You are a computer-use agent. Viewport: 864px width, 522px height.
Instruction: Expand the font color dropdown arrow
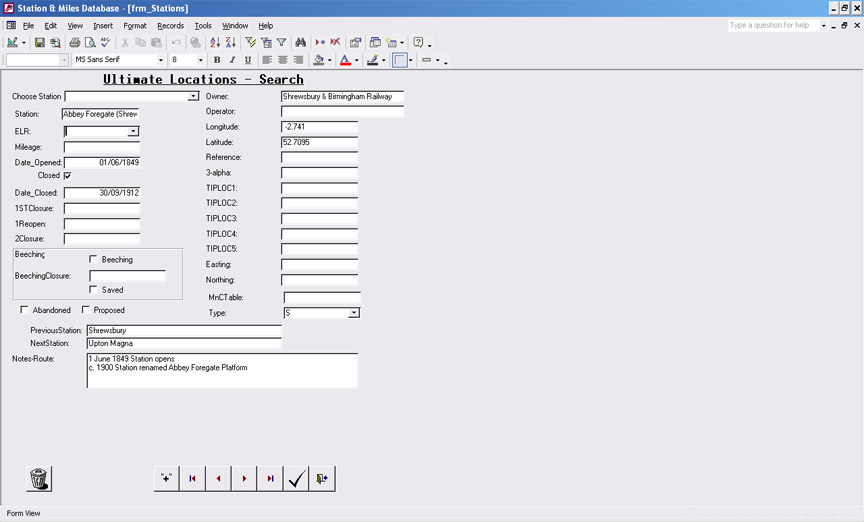[x=357, y=60]
